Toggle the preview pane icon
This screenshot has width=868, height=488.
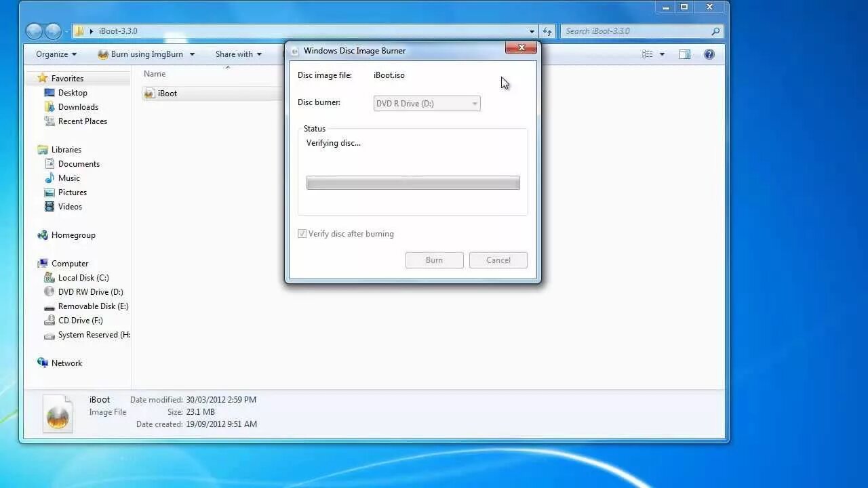tap(685, 54)
